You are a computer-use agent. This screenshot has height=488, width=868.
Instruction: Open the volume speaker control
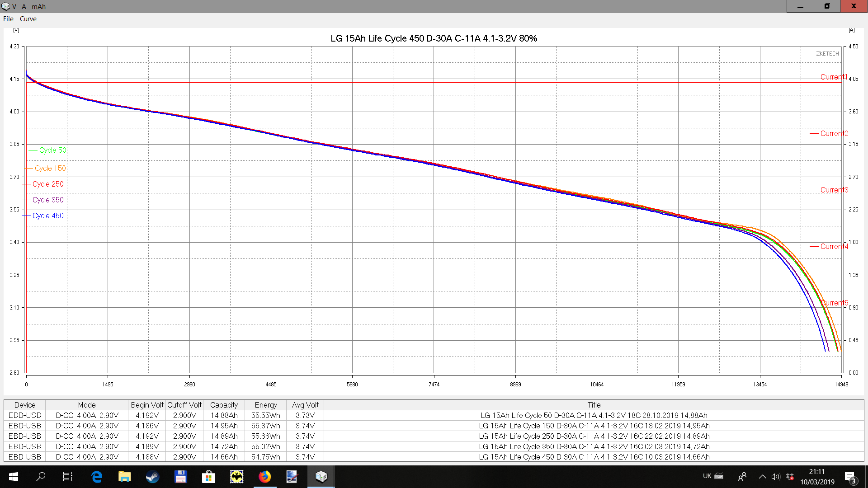776,477
